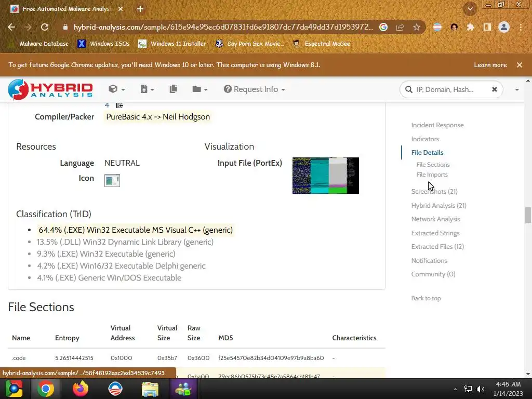Show hidden system tray icons
The height and width of the screenshot is (399, 532).
(x=455, y=389)
